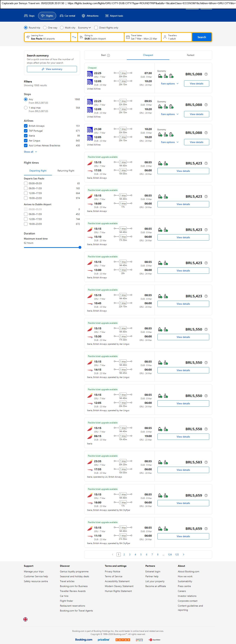Click the Attractions icon in top navigation
The width and height of the screenshot is (236, 644).
point(83,16)
